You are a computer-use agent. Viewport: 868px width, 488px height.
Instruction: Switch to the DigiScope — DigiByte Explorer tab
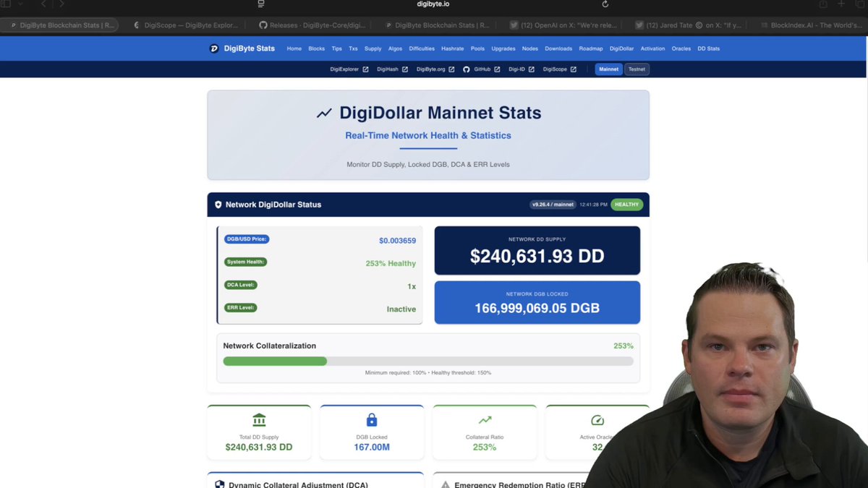click(187, 25)
